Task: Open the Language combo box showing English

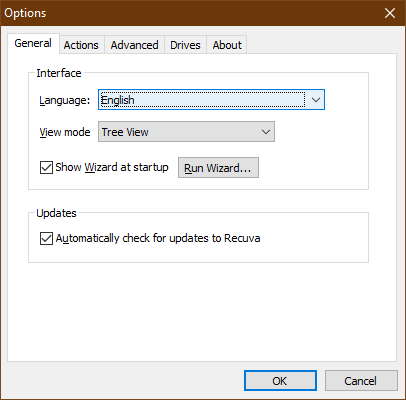Action: (211, 99)
